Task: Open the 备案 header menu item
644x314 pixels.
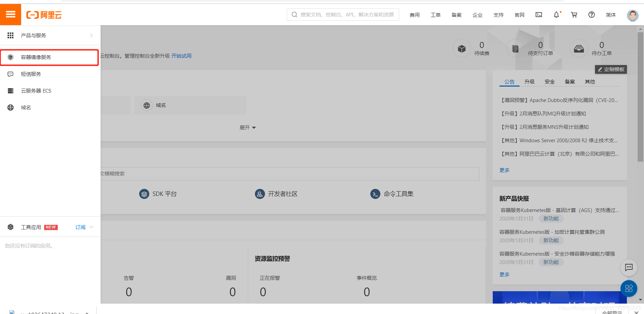Action: point(457,15)
